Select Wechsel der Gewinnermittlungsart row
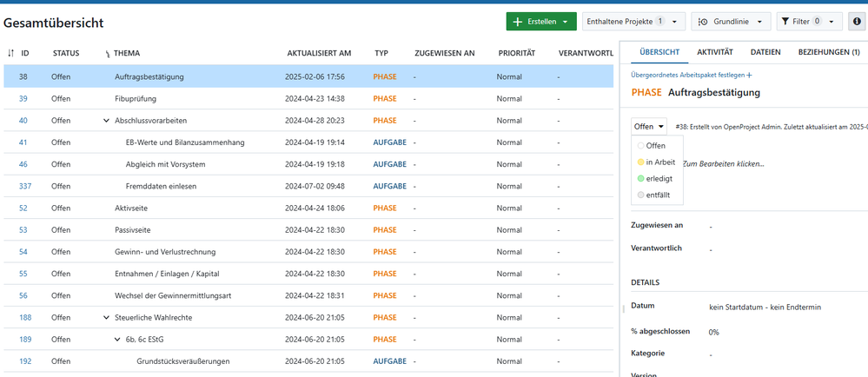 [309, 295]
